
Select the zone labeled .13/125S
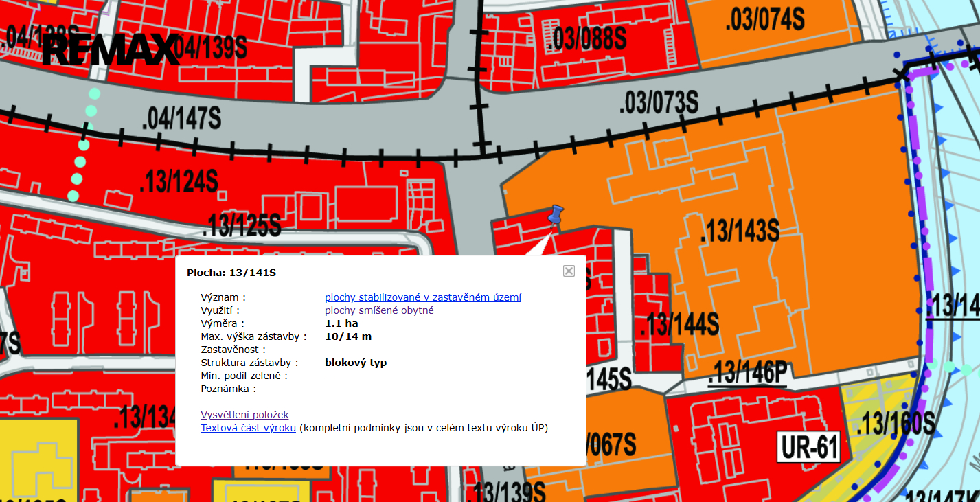click(x=242, y=225)
